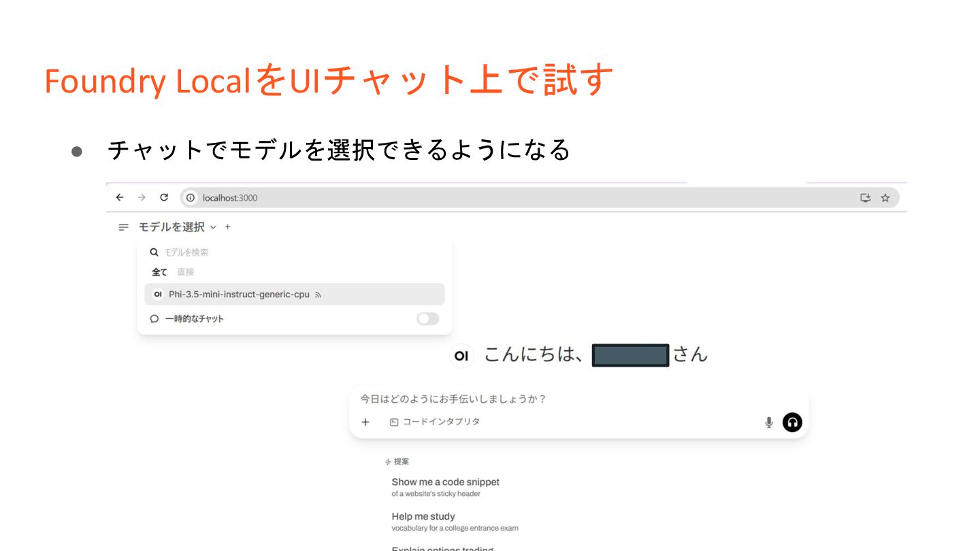Bookmark this page with the star icon
Screen dimensions: 980x551
pyautogui.click(x=885, y=198)
